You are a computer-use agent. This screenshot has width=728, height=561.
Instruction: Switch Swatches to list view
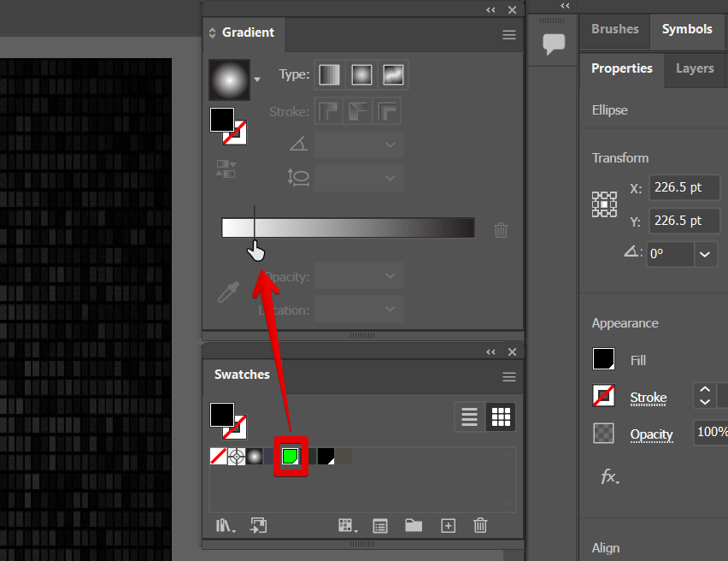point(469,417)
